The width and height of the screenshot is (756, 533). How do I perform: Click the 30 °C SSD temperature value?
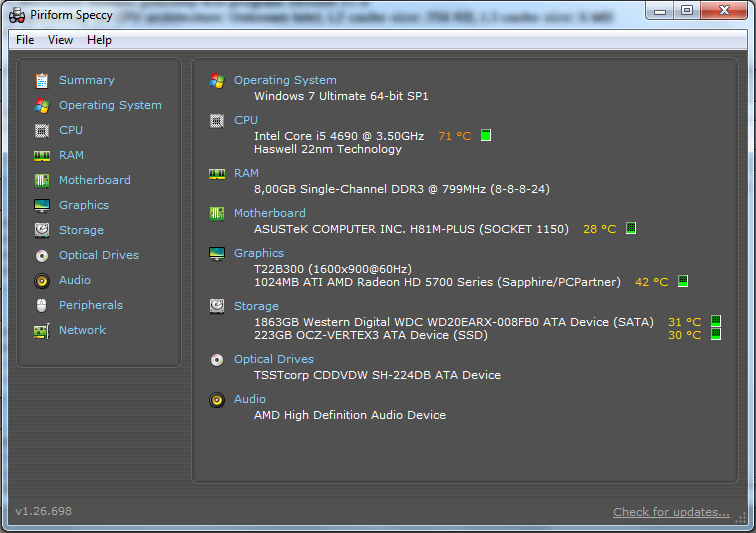(685, 335)
